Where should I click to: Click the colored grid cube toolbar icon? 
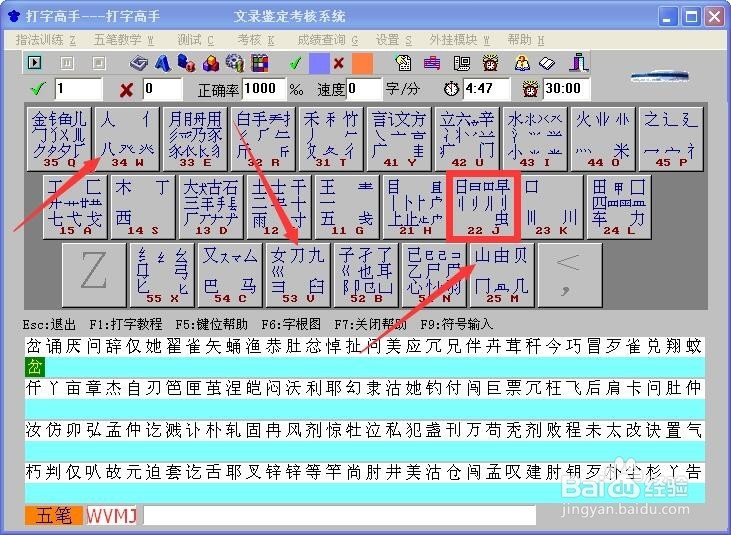pyautogui.click(x=259, y=63)
